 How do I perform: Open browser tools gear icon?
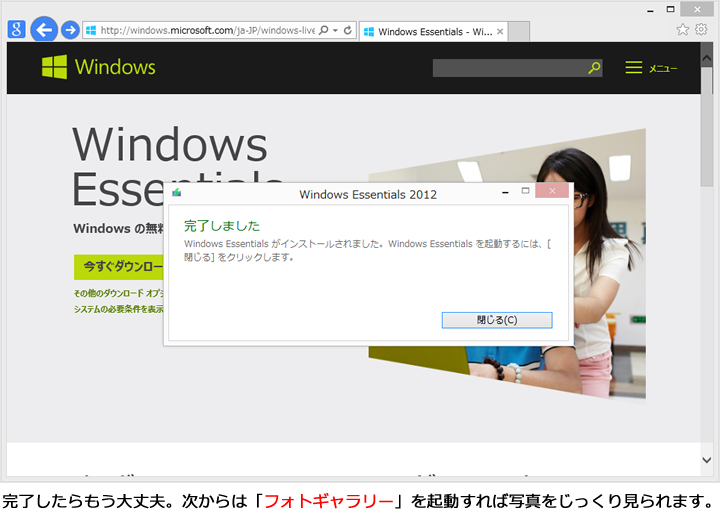(701, 30)
